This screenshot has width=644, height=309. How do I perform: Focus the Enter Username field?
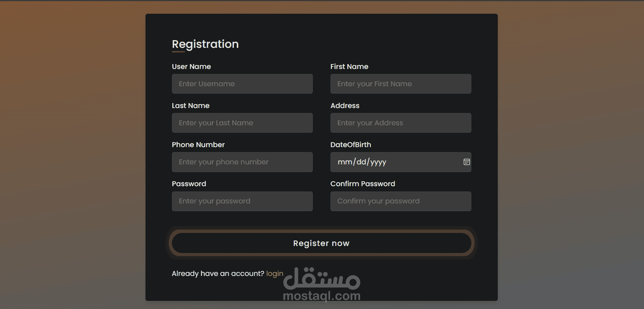[x=242, y=84]
